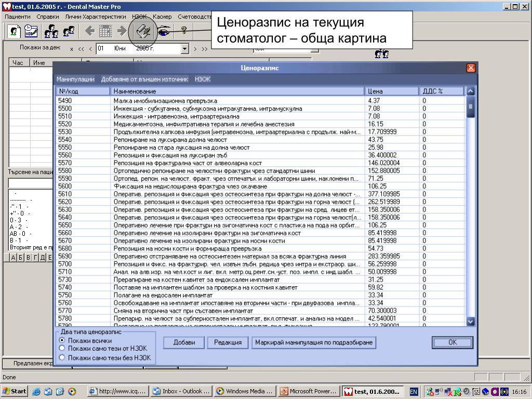This screenshot has height=399, width=532.
Task: Click the patient search input field
Action: click(x=30, y=183)
